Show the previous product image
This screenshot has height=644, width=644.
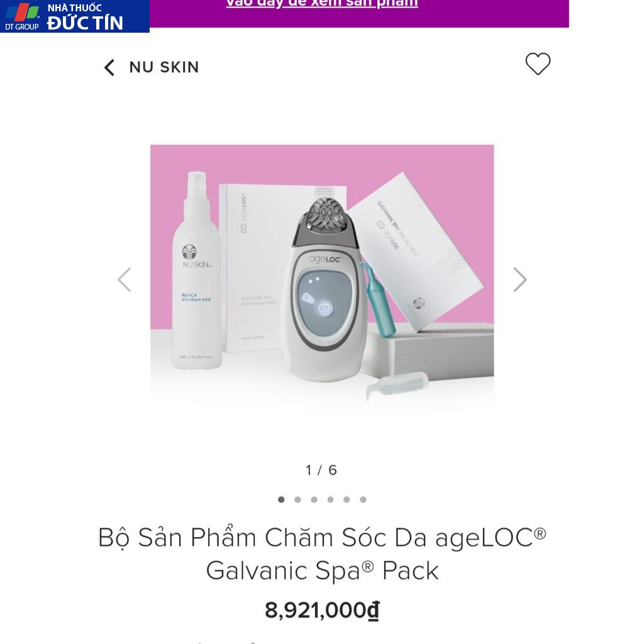125,280
